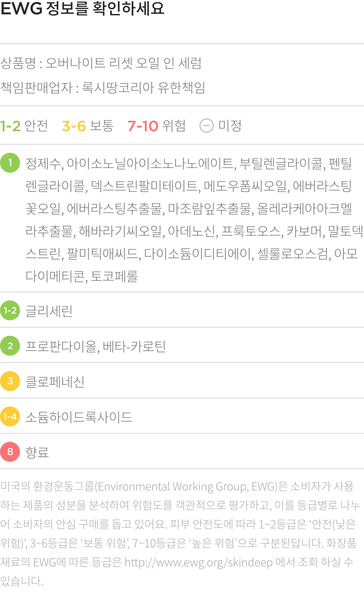
Task: Click the 소듐하이드록사이드 ingredient entry
Action: [79, 417]
